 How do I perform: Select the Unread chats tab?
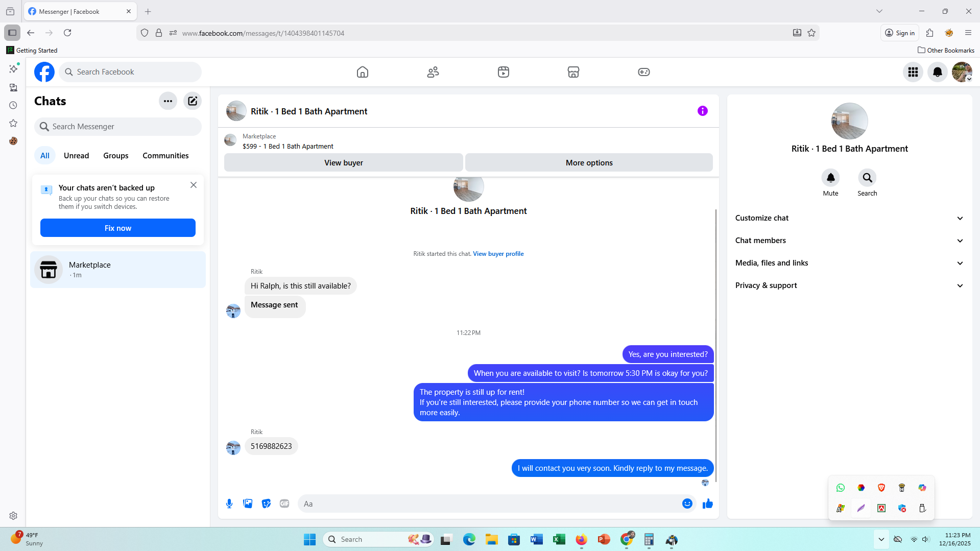click(77, 156)
